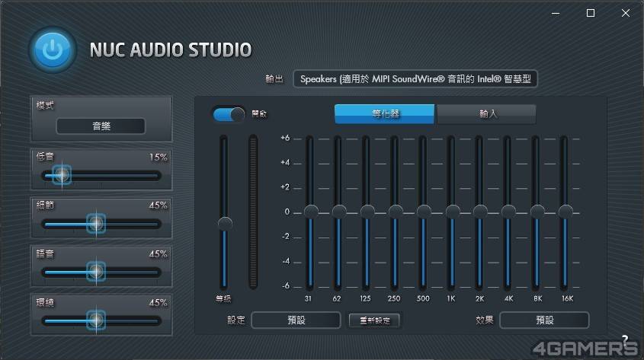Click the 語音 voice slider handle
Screen dimensions: 644x360
click(96, 272)
